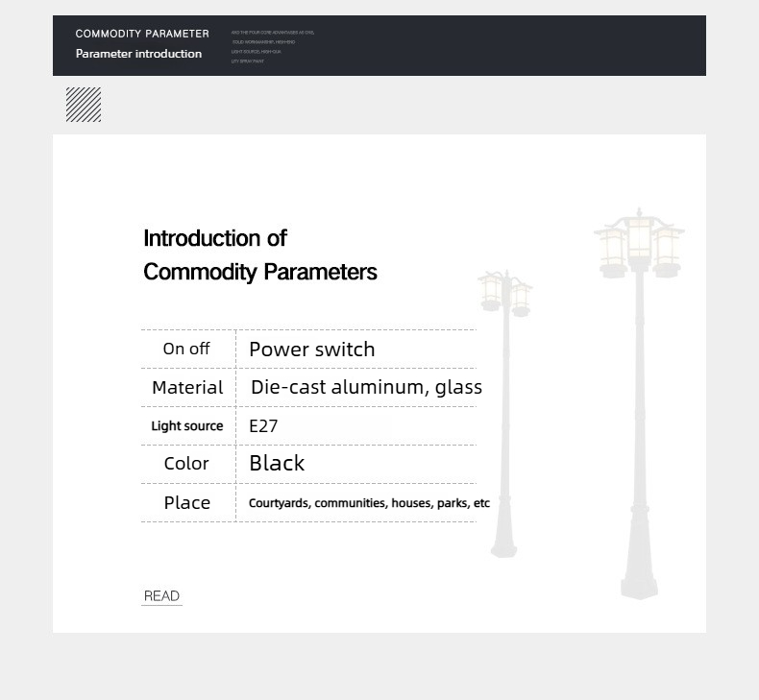Select the Place row label
This screenshot has width=759, height=700.
(x=186, y=502)
